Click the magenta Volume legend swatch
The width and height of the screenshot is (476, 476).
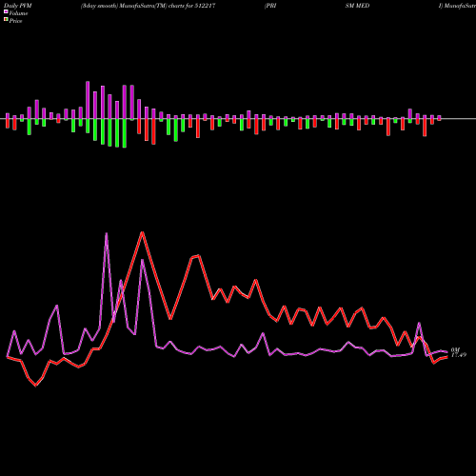[6, 11]
